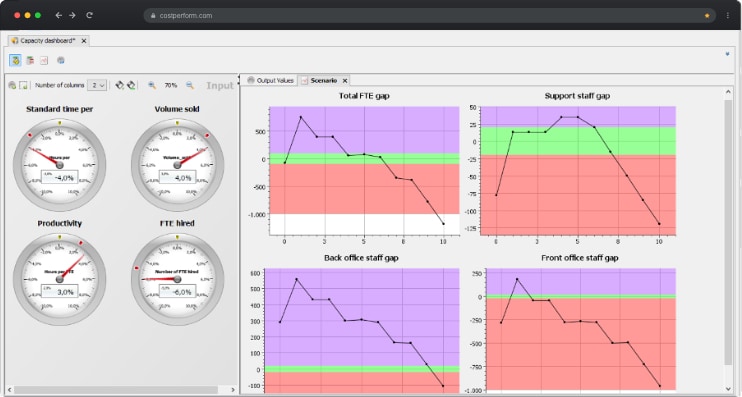Click the yellow top marker on Volume sold gauge
Image resolution: width=742 pixels, height=397 pixels.
coord(177,123)
